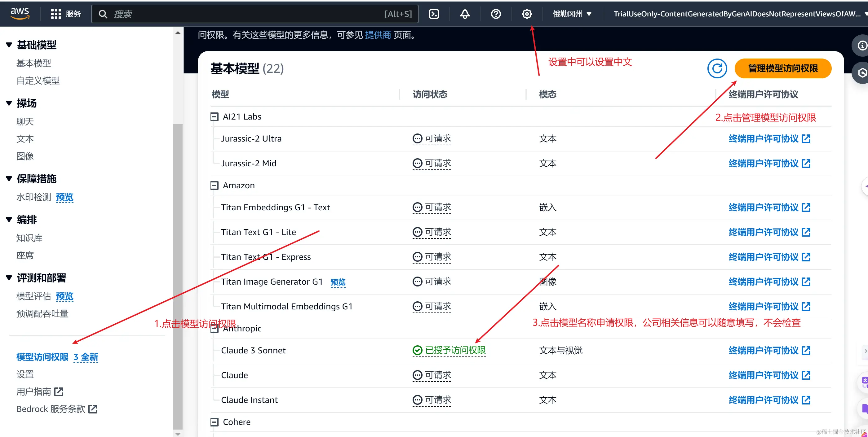Click the refresh models icon

click(717, 68)
